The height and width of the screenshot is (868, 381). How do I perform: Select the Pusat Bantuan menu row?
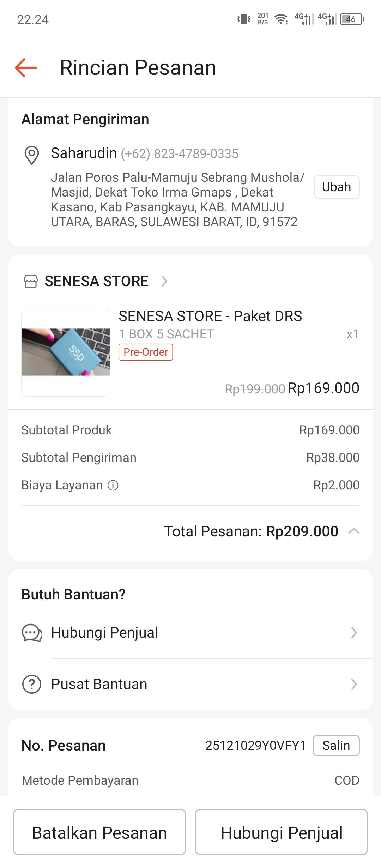(190, 684)
